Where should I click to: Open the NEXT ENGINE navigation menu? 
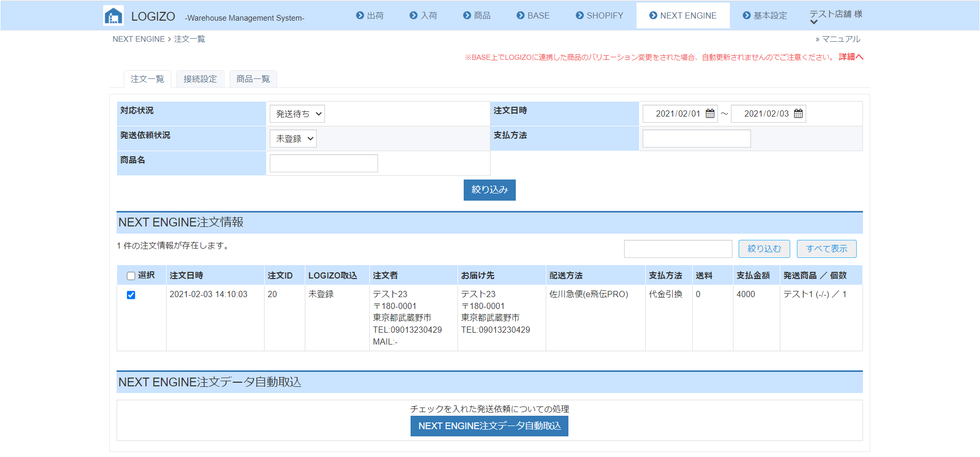[683, 15]
